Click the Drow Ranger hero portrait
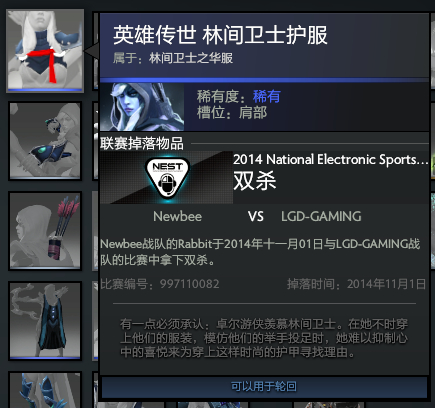Screen dimensions: 435x408 [x=142, y=107]
